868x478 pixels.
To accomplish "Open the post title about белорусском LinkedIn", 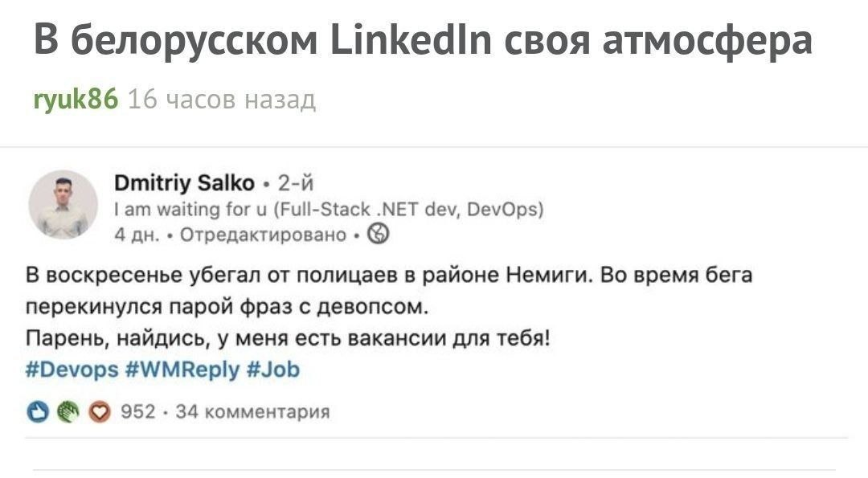I will click(423, 40).
